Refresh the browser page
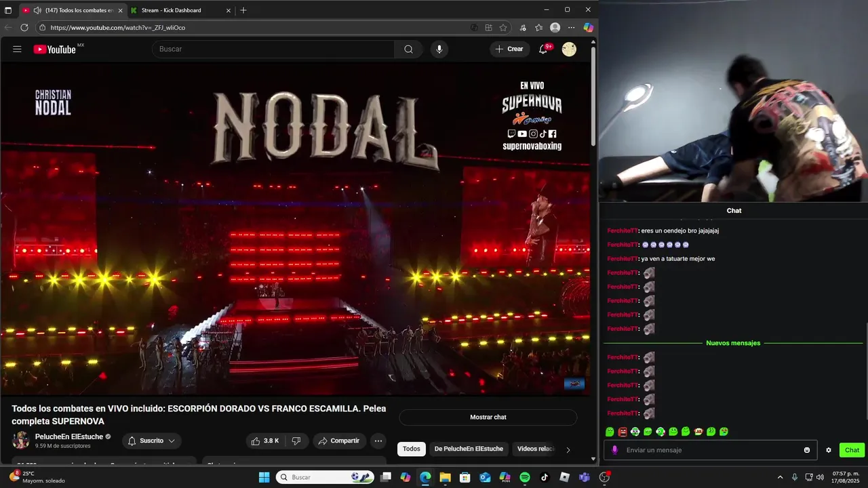 click(24, 27)
